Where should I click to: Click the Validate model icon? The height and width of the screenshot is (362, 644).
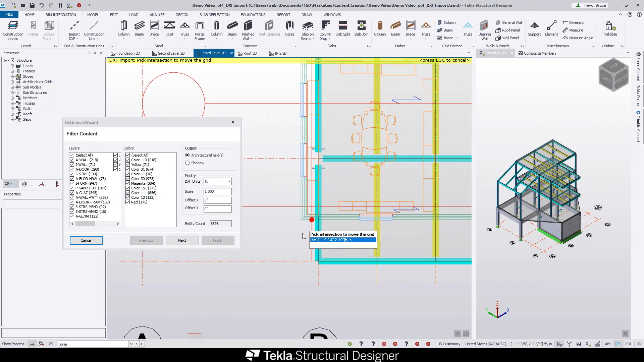[x=610, y=26]
